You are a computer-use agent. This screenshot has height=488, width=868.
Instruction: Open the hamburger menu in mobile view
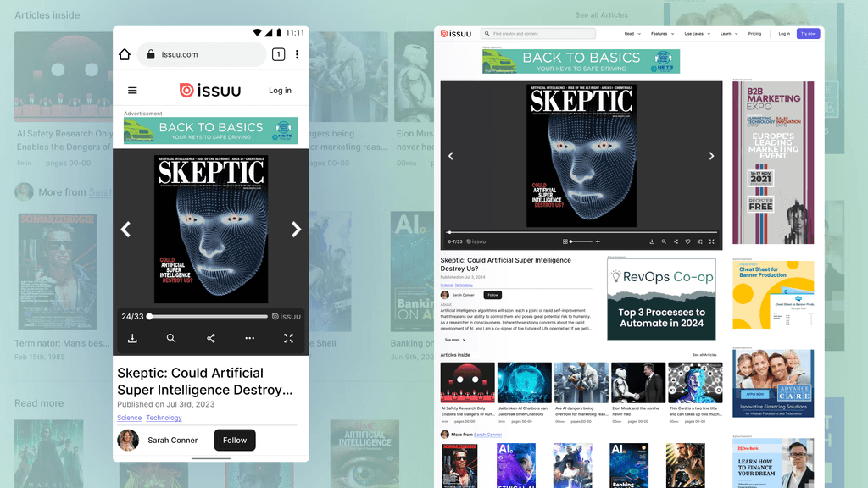point(132,90)
